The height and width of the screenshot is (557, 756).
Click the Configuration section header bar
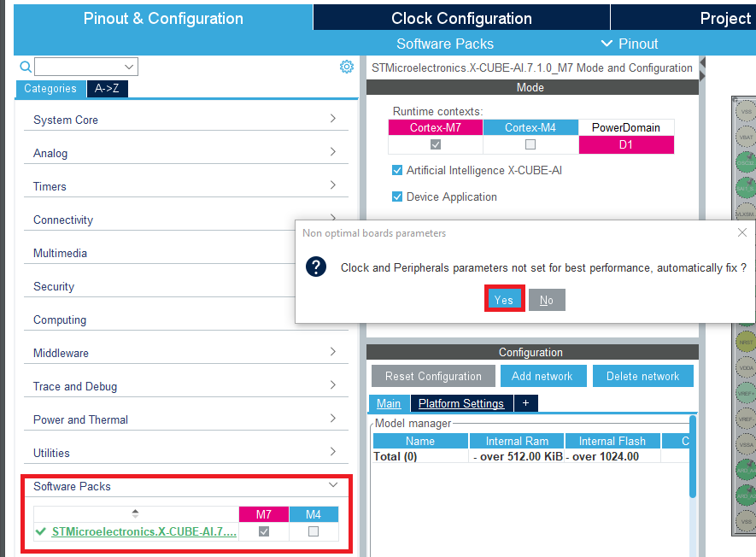[532, 352]
